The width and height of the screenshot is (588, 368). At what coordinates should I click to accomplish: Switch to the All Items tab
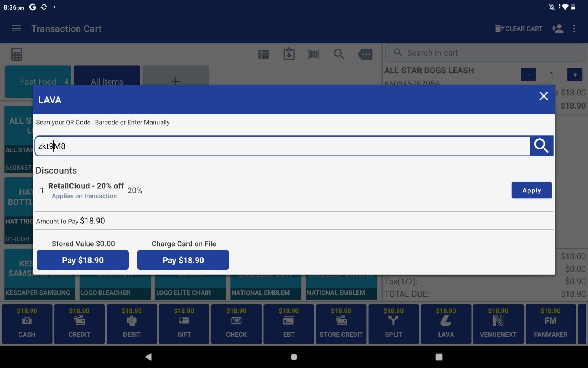107,77
